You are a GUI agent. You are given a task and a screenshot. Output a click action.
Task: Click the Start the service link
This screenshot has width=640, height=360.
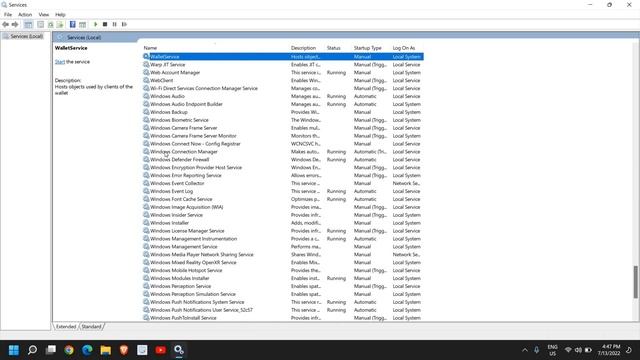60,62
